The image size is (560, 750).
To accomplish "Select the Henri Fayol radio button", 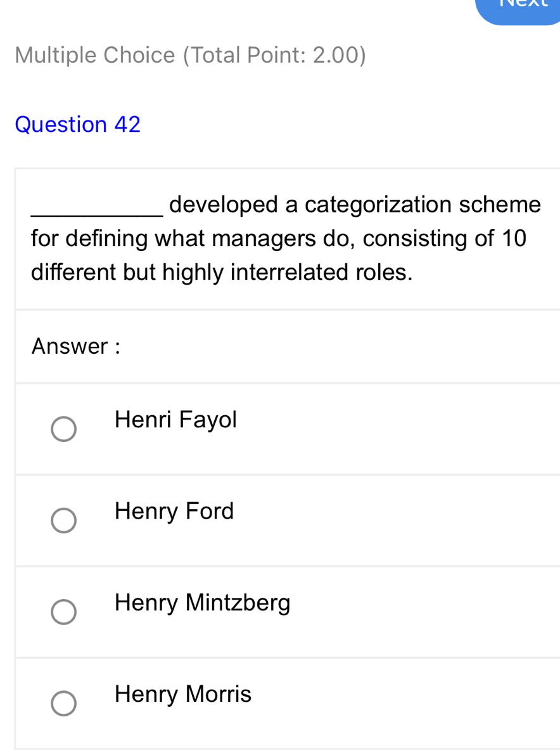I will click(63, 429).
